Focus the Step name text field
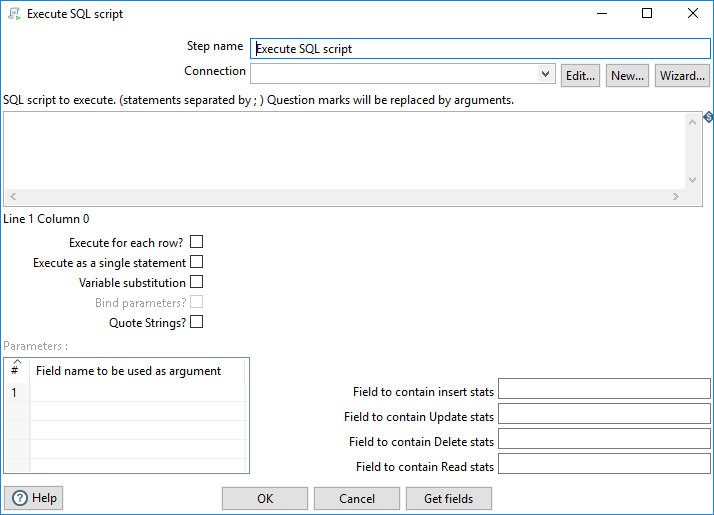Viewport: 714px width, 515px height. [x=480, y=48]
